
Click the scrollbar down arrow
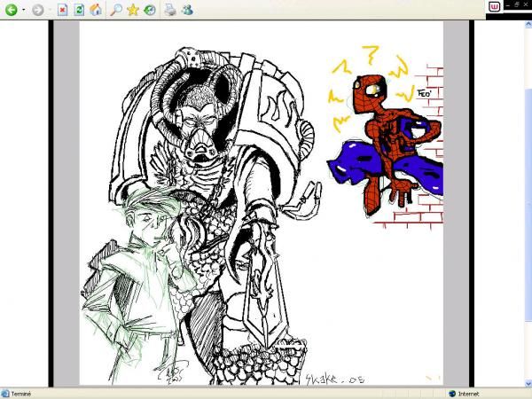click(x=528, y=383)
